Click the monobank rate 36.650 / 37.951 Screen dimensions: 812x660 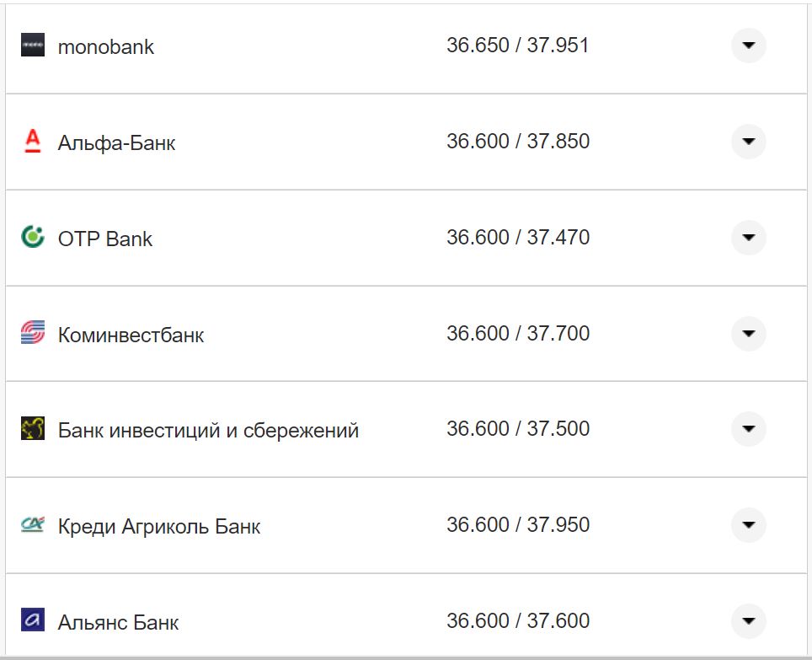click(517, 46)
